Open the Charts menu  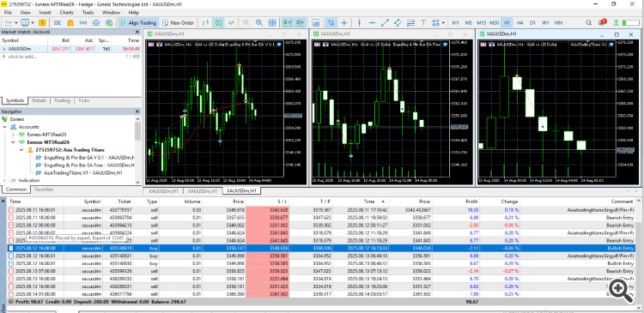pos(66,12)
